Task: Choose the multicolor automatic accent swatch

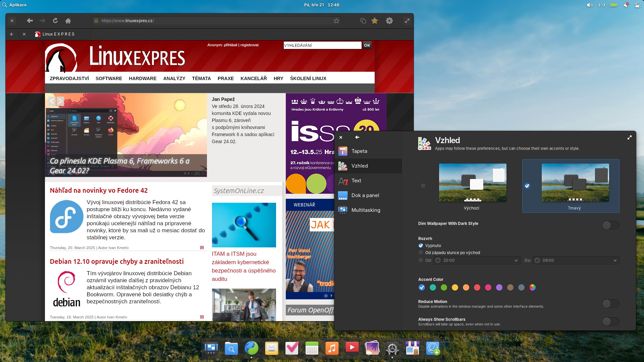Action: coord(533,288)
